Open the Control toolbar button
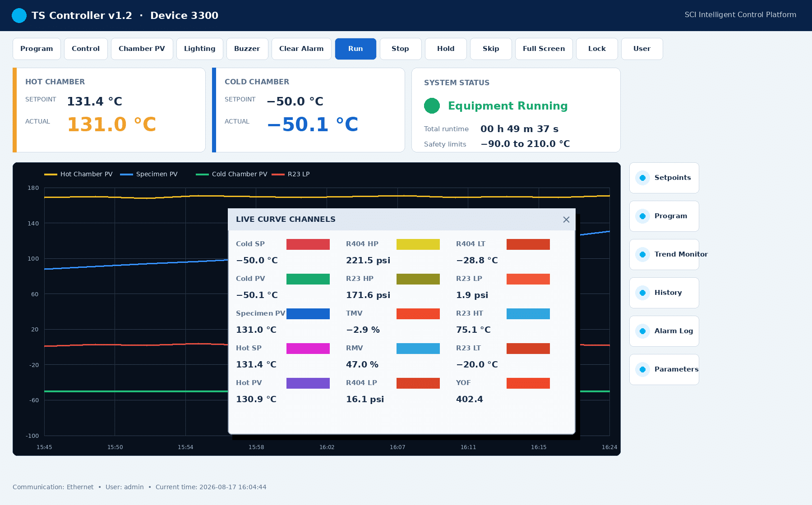The height and width of the screenshot is (505, 812). [86, 49]
